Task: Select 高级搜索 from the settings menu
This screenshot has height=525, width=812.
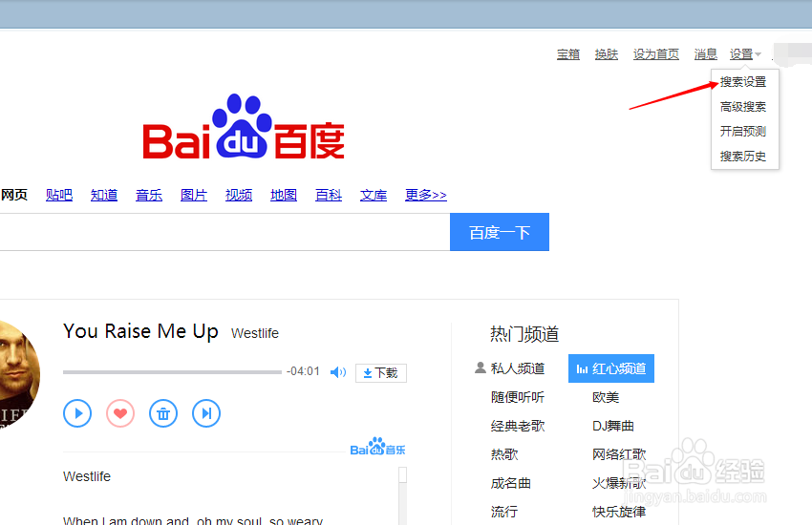Action: tap(742, 107)
